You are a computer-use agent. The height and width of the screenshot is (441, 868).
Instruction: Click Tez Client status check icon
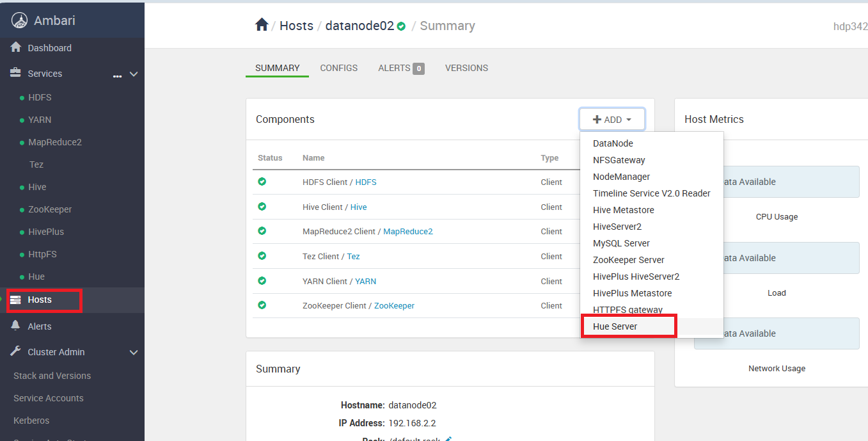coord(262,256)
